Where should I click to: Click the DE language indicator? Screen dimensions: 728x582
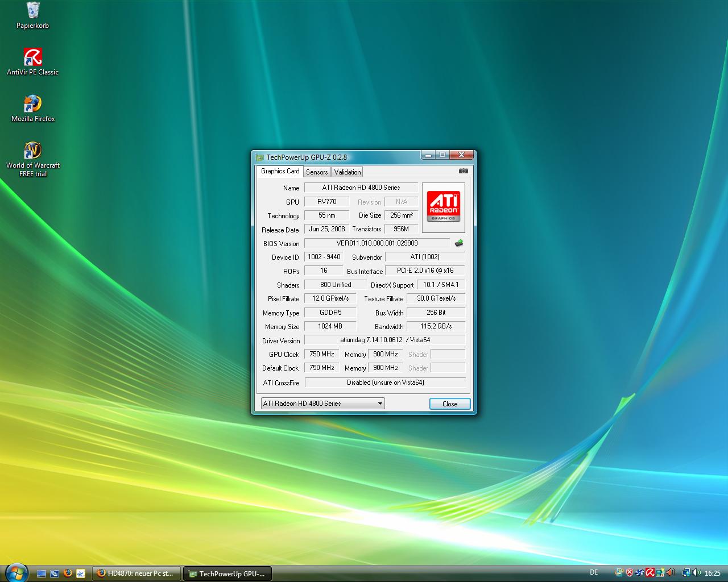(x=594, y=572)
